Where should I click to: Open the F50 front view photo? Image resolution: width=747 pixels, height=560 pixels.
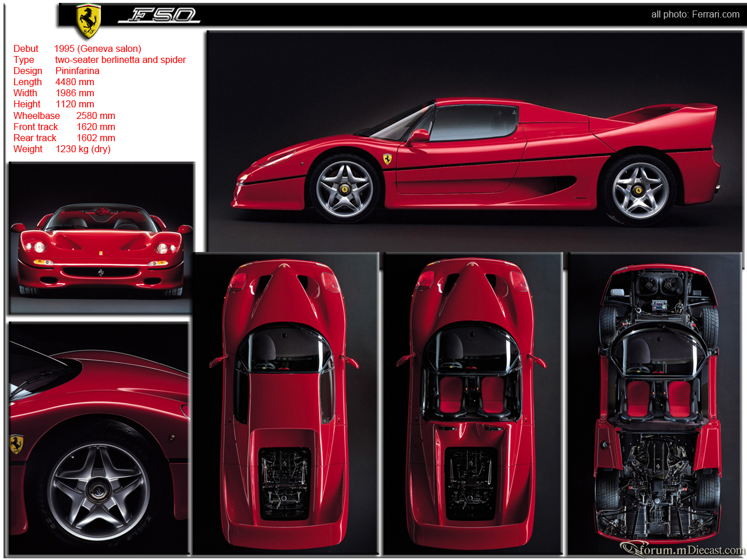(101, 239)
